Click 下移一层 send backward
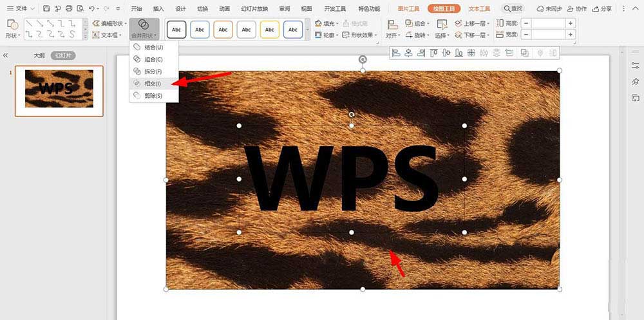Viewport: 644px width, 320px height. tap(472, 35)
